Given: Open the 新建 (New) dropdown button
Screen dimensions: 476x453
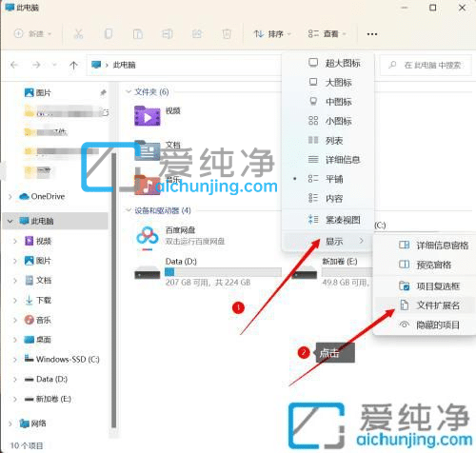Looking at the screenshot, I should pos(32,33).
